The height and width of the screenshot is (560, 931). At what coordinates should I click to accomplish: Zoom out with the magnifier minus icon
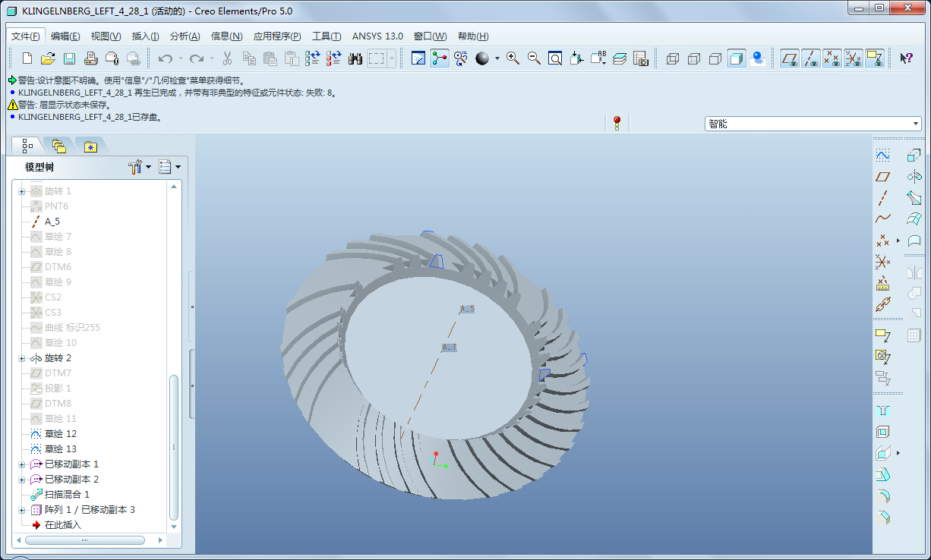[534, 58]
